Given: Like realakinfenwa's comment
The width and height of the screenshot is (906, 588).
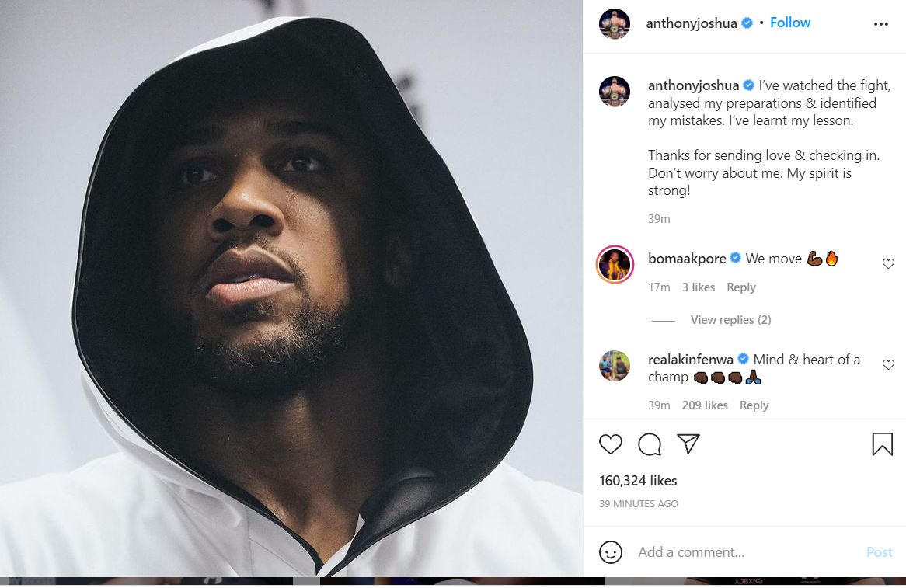Looking at the screenshot, I should tap(888, 364).
